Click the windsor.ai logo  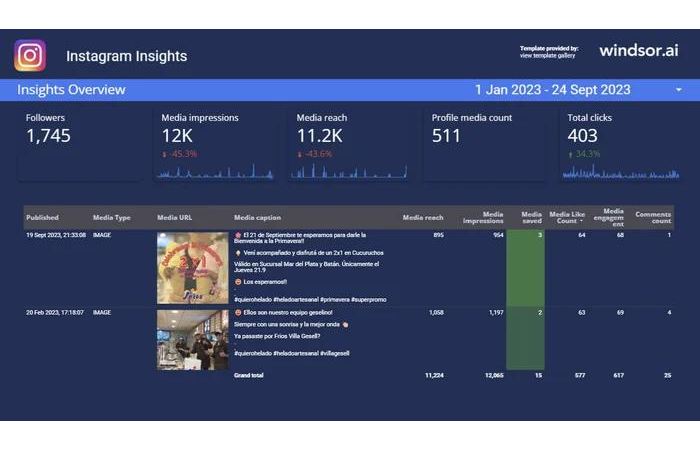click(638, 50)
